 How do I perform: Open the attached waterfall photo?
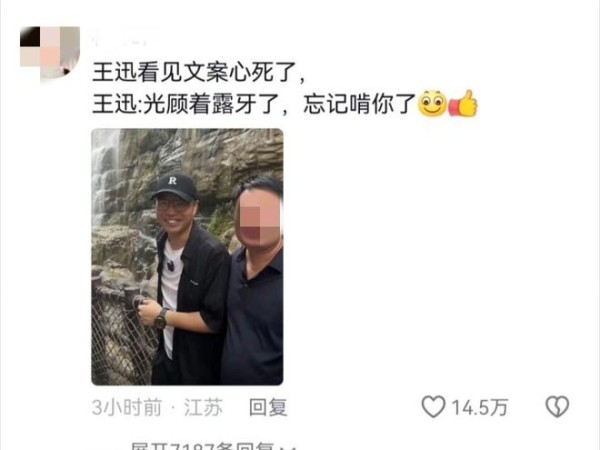pyautogui.click(x=187, y=257)
